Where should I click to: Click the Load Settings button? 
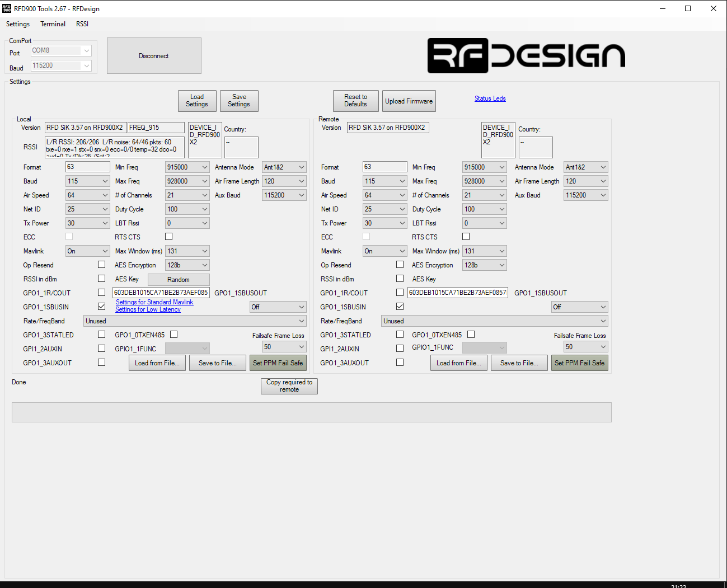click(197, 101)
